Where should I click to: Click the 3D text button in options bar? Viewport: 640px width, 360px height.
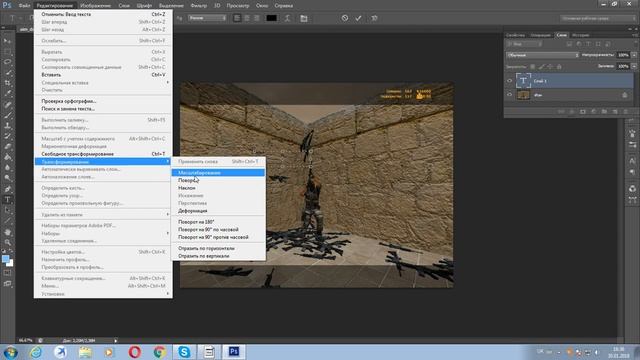374,18
